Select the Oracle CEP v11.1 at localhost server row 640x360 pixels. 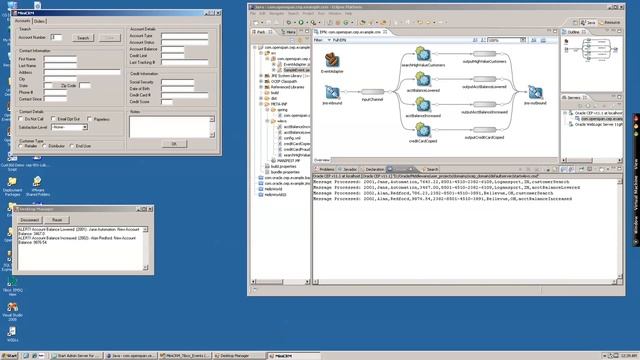click(596, 113)
